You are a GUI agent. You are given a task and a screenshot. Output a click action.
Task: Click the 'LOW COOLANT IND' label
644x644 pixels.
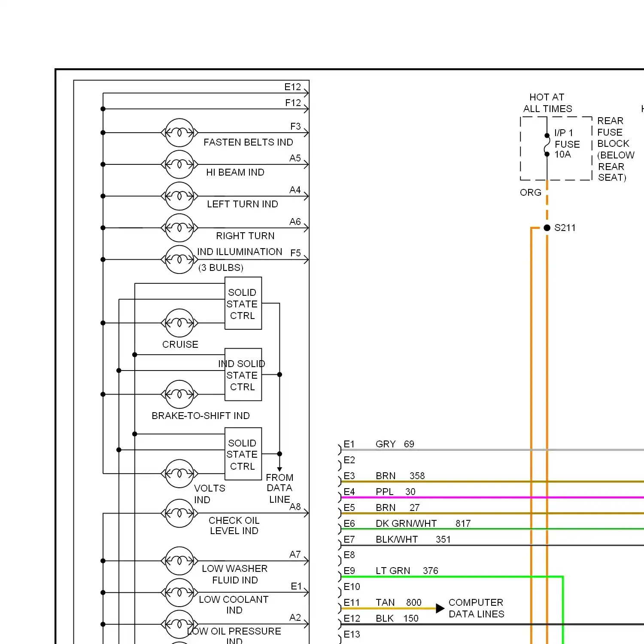pos(234,605)
